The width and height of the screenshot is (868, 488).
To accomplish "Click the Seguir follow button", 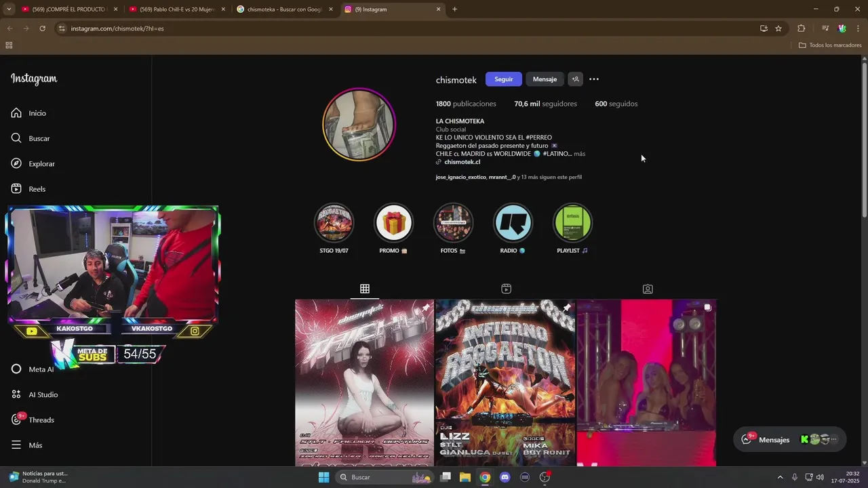I will point(504,79).
